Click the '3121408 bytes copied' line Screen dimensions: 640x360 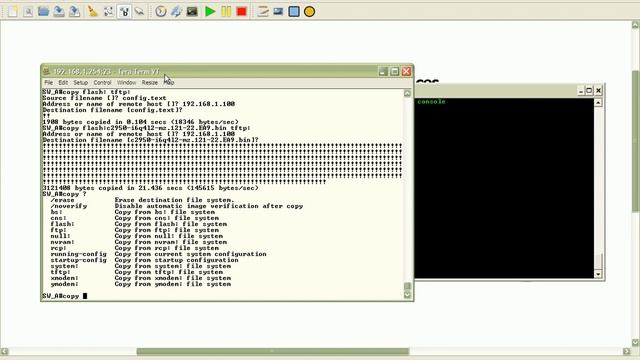[x=151, y=188]
